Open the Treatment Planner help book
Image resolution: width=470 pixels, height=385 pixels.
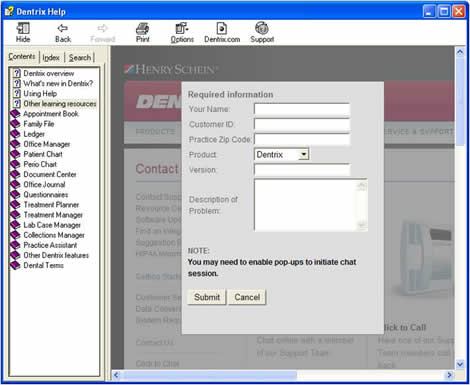coord(51,205)
